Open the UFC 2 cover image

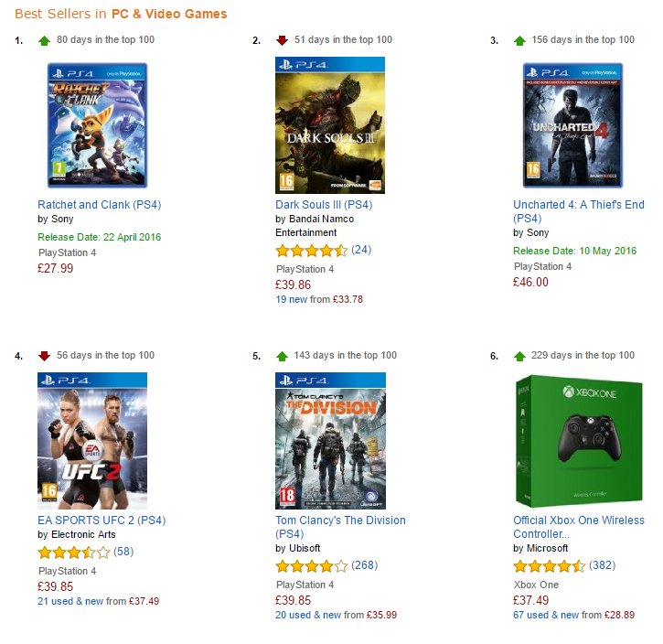92,441
